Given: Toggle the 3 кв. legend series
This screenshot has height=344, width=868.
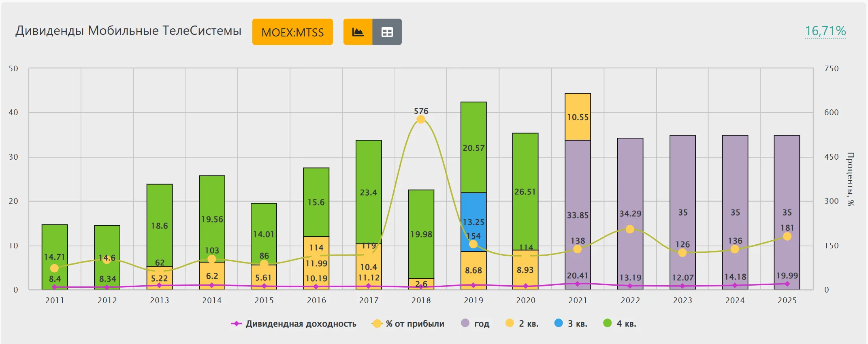Looking at the screenshot, I should (x=571, y=324).
